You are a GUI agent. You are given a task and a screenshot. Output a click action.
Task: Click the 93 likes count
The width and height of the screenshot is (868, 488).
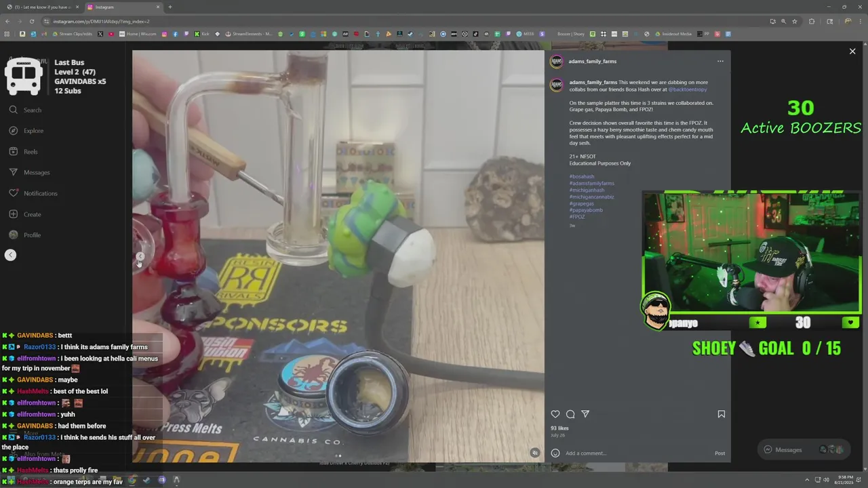click(x=559, y=428)
